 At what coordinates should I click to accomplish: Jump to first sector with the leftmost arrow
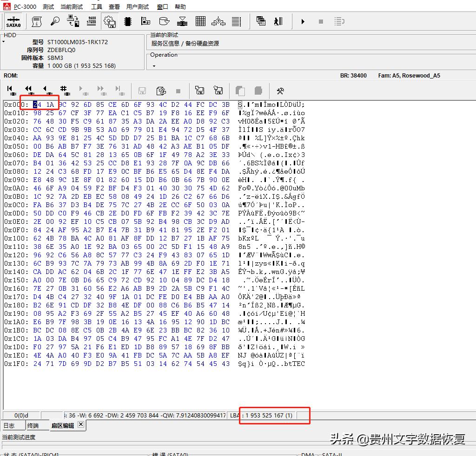pyautogui.click(x=11, y=90)
